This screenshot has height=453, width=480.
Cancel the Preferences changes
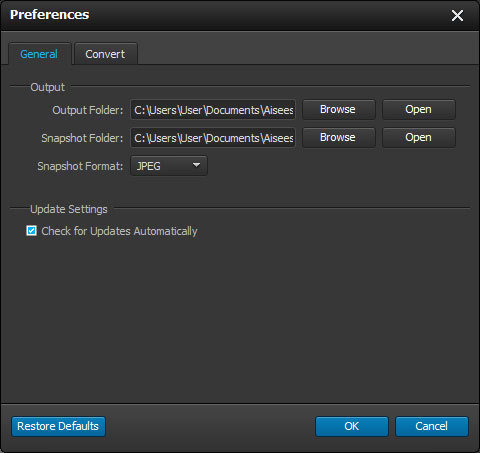pos(432,426)
